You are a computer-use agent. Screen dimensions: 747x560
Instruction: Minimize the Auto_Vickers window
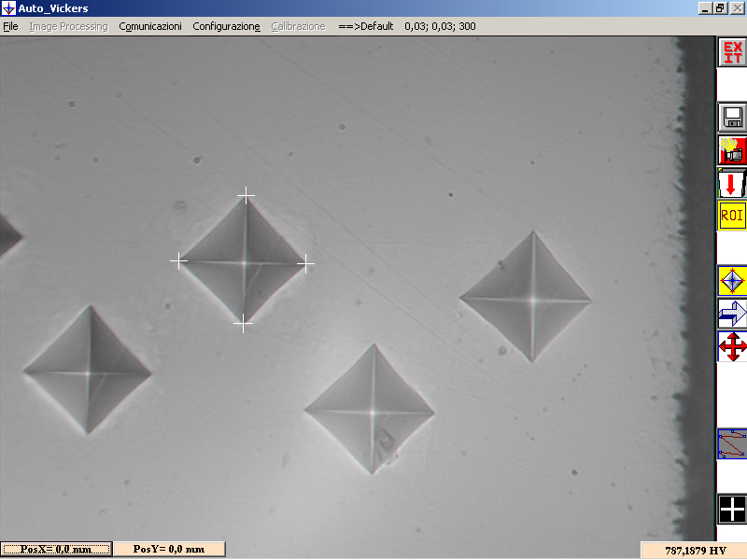point(705,8)
